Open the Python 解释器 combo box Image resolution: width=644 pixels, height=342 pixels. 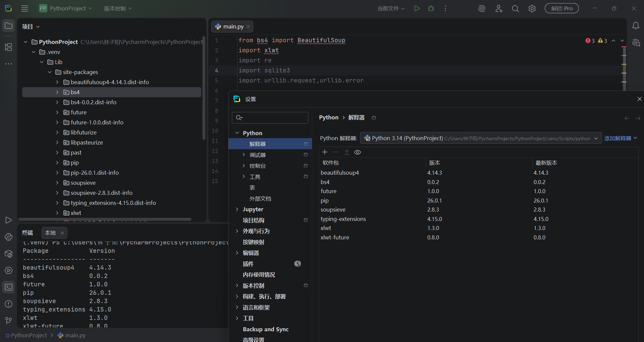point(481,138)
